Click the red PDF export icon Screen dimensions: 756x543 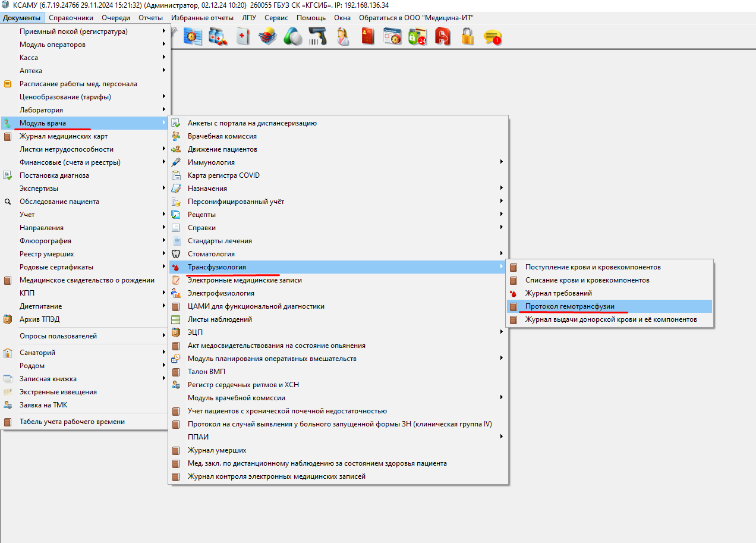[x=442, y=37]
